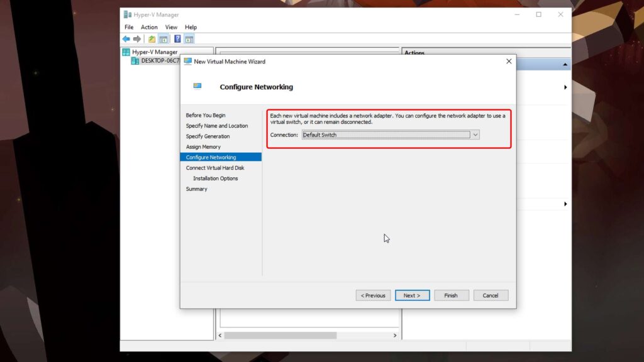Go to Summary step
Image resolution: width=644 pixels, height=362 pixels.
[x=196, y=189]
